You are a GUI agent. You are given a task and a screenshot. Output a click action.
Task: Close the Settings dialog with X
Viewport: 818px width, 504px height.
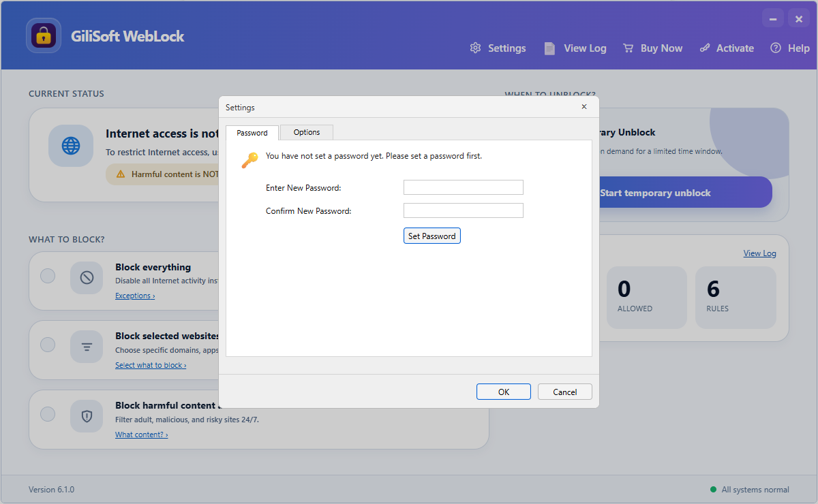pos(584,107)
